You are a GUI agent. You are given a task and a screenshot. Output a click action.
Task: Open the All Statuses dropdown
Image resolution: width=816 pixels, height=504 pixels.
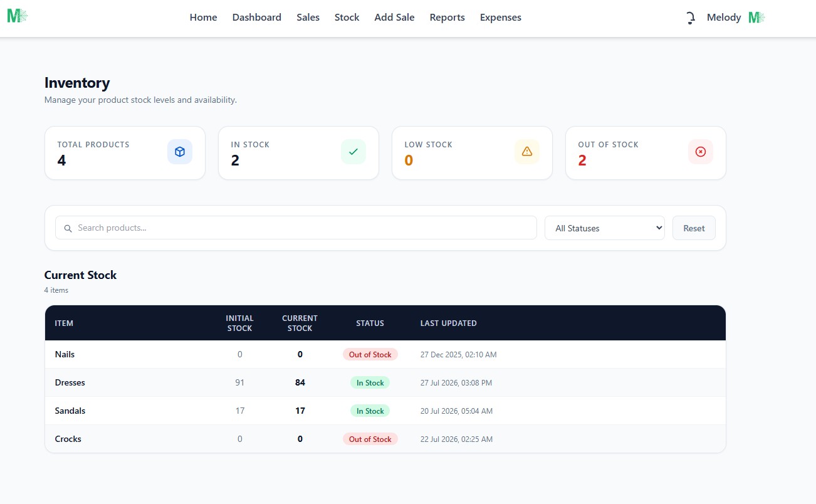tap(605, 228)
